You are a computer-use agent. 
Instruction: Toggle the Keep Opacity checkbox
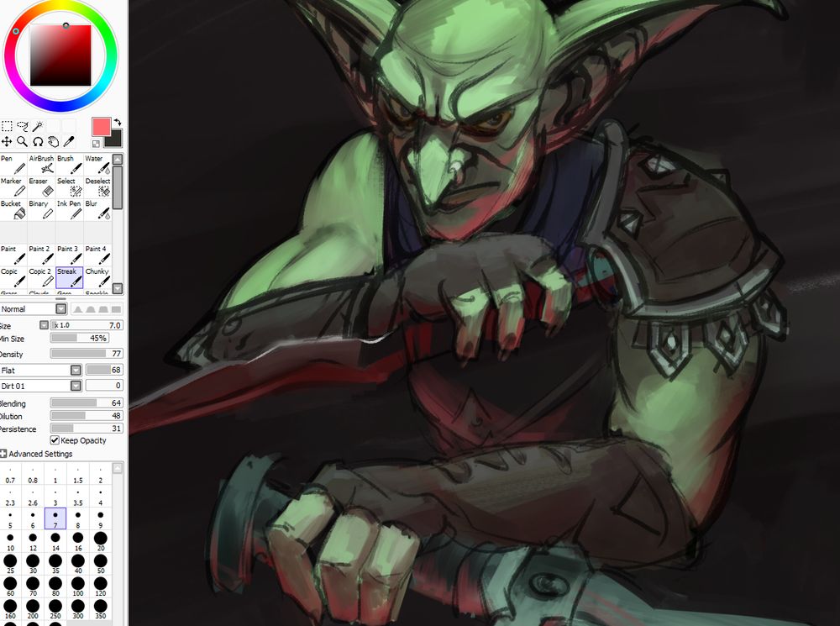pyautogui.click(x=55, y=440)
